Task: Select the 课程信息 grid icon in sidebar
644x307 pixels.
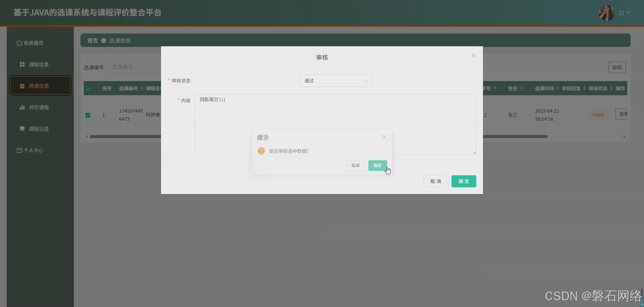Action: (22, 64)
